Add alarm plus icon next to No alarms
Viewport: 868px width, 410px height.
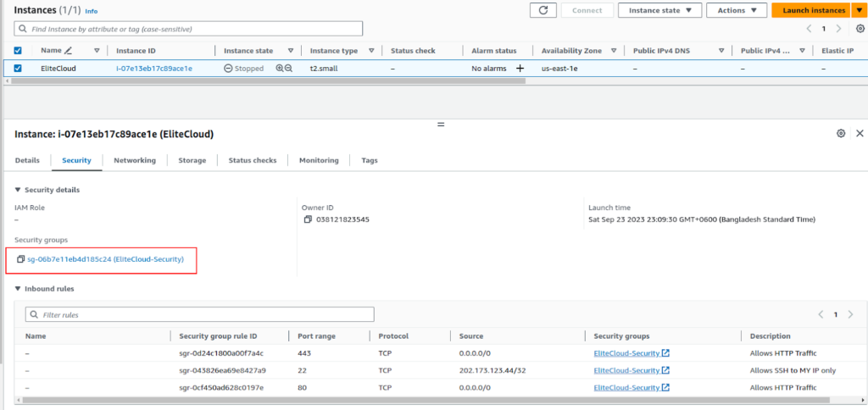(520, 69)
